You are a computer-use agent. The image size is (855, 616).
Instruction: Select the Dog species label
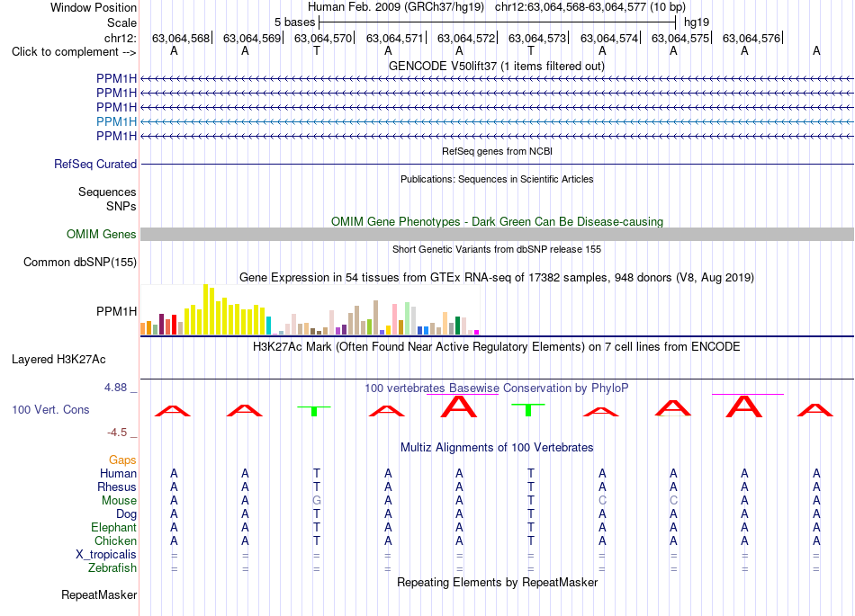(x=126, y=514)
